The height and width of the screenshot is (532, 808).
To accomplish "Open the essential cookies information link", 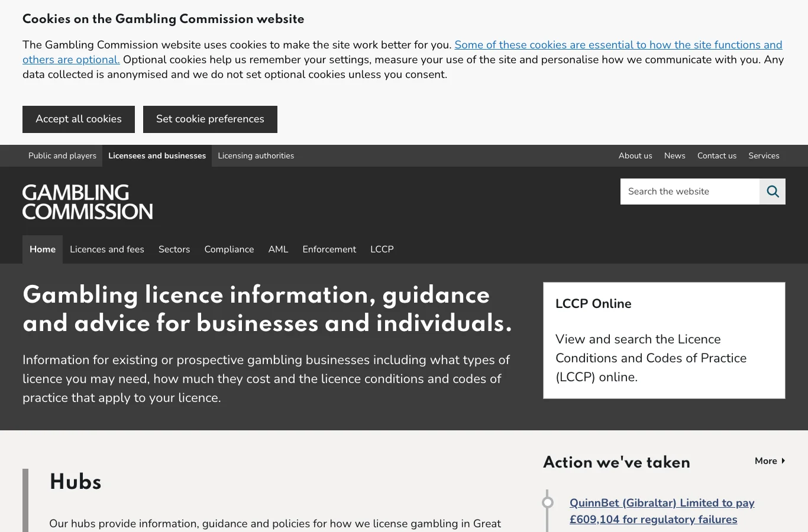I will tap(402, 52).
